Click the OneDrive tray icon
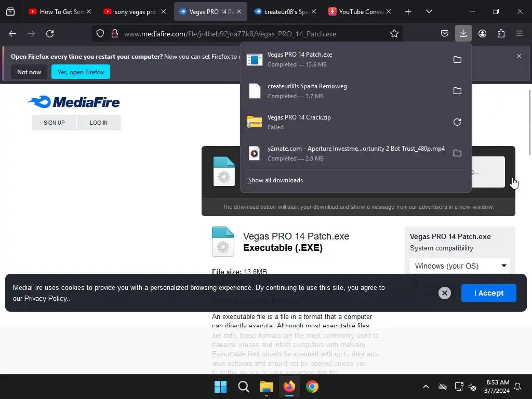The image size is (532, 399). (443, 387)
